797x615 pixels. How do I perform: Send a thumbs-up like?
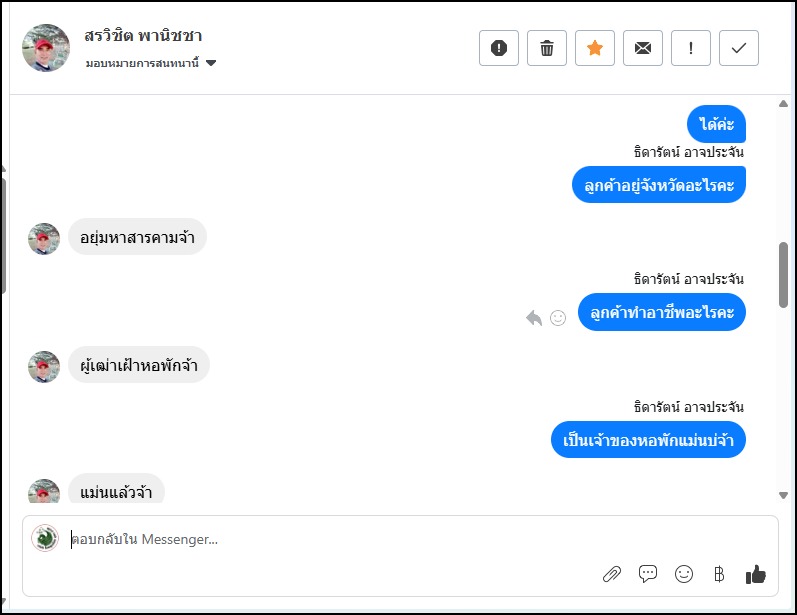[x=756, y=574]
